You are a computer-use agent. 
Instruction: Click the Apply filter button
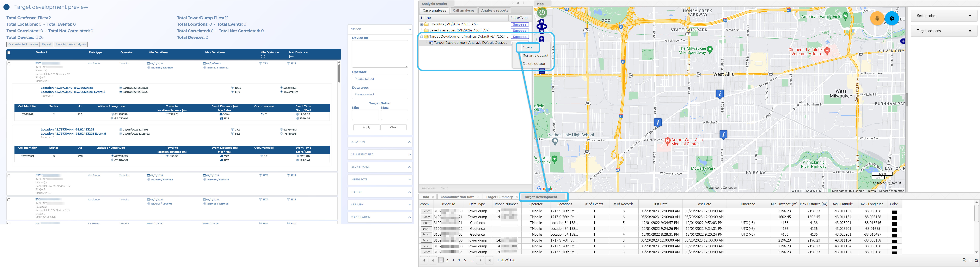point(366,127)
